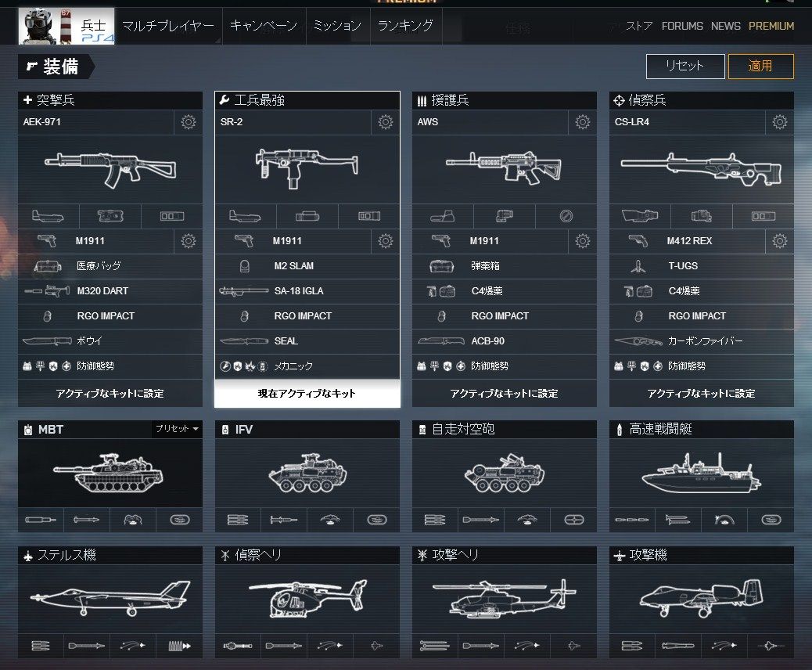Visit the FORUMS link

(x=682, y=26)
